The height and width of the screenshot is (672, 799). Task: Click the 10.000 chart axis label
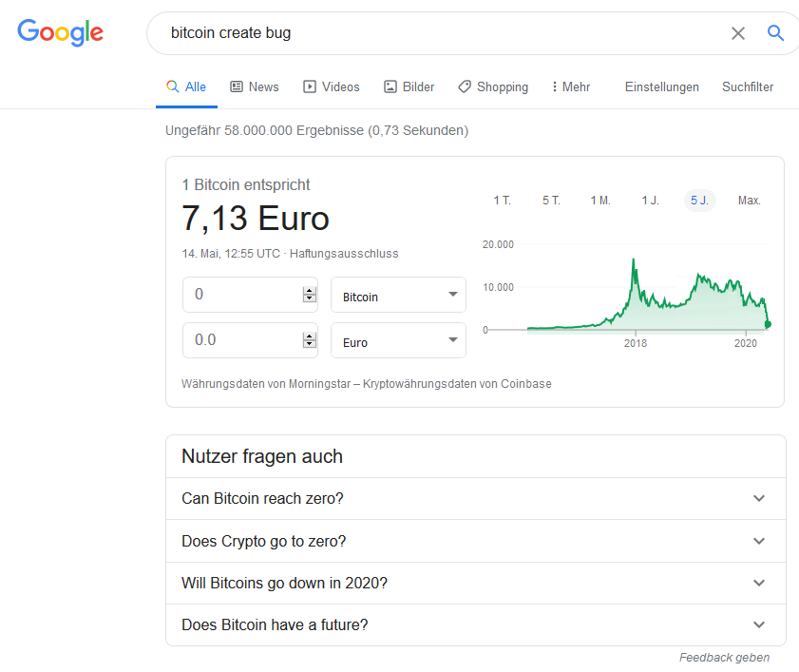point(498,288)
